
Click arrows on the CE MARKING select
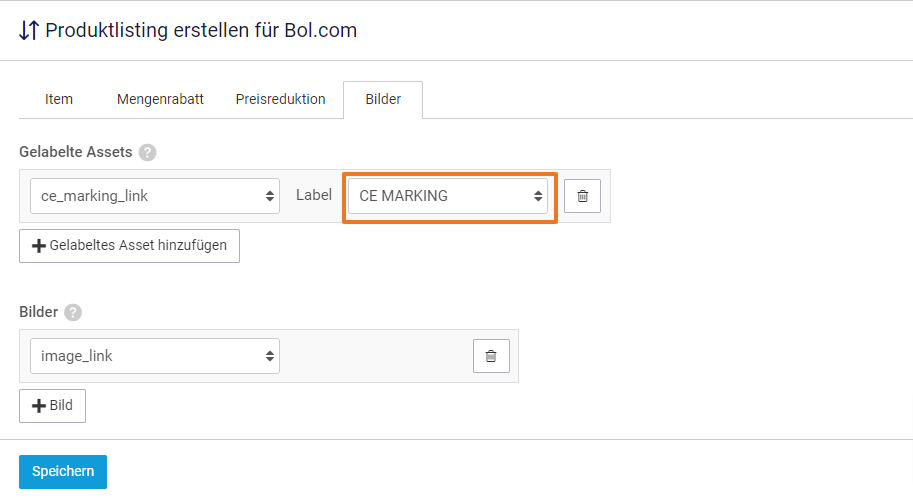pos(538,196)
